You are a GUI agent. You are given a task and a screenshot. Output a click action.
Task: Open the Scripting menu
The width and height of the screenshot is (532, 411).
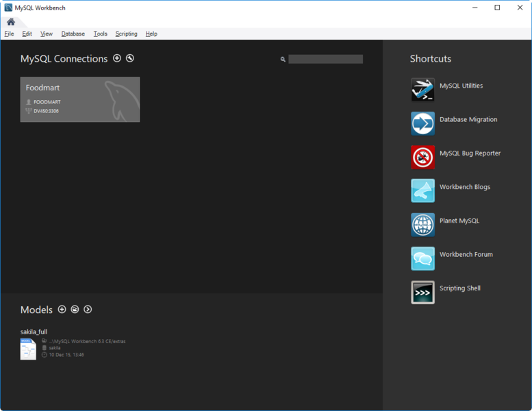point(126,34)
